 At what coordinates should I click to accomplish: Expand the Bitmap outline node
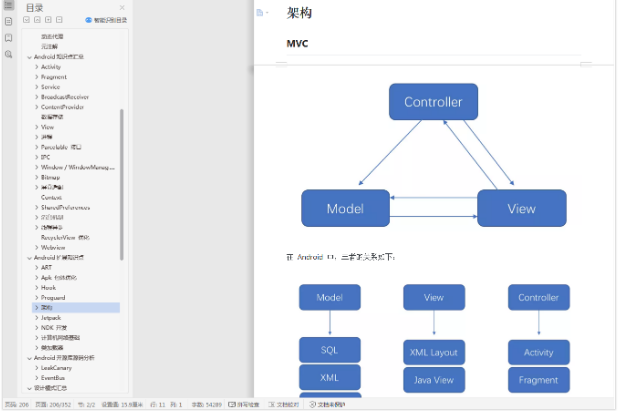click(37, 177)
